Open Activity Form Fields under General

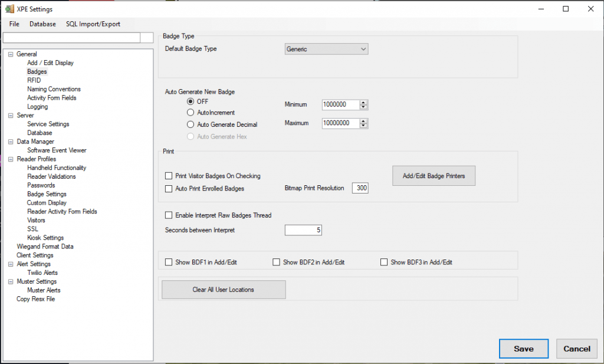[52, 98]
